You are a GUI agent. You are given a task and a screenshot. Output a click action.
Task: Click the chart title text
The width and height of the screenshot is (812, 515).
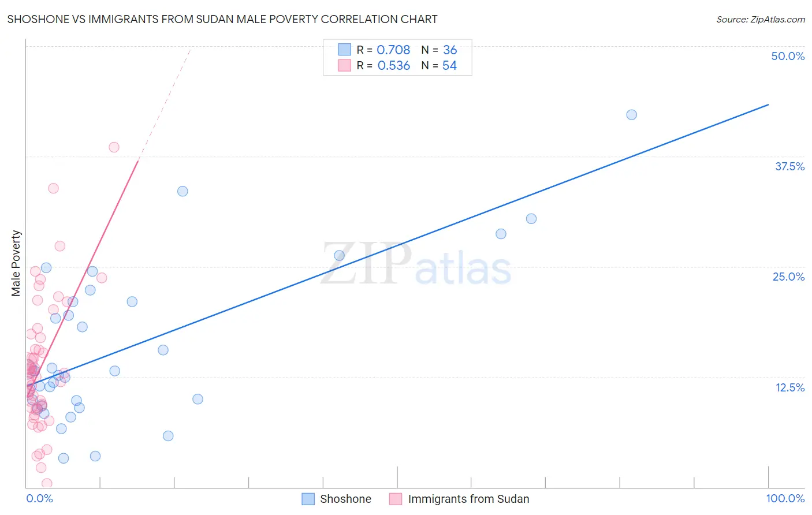222,19
